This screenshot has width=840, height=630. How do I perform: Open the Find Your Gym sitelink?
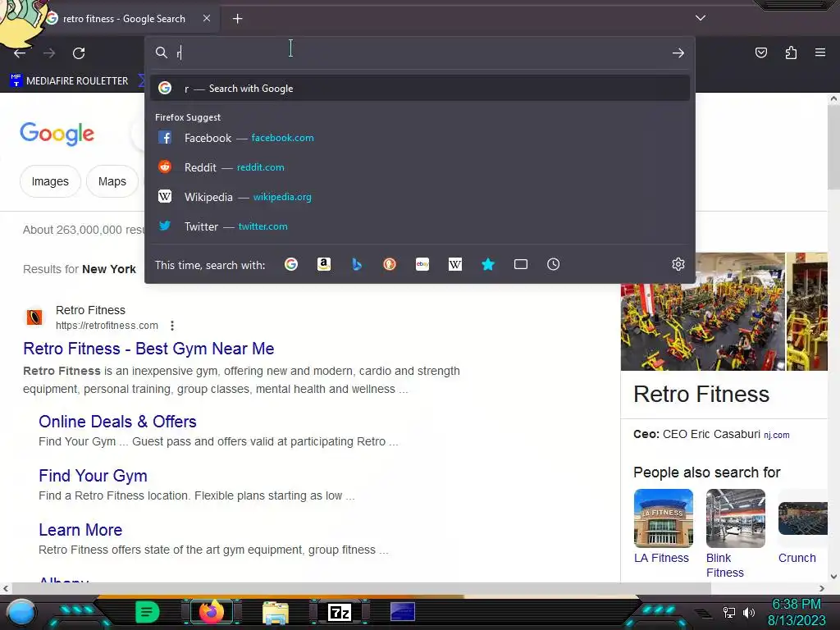(93, 476)
